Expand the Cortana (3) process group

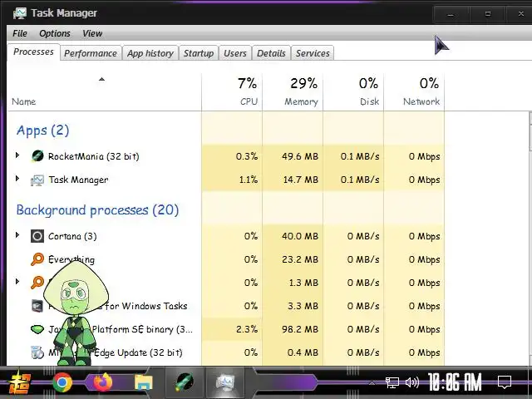click(x=17, y=235)
